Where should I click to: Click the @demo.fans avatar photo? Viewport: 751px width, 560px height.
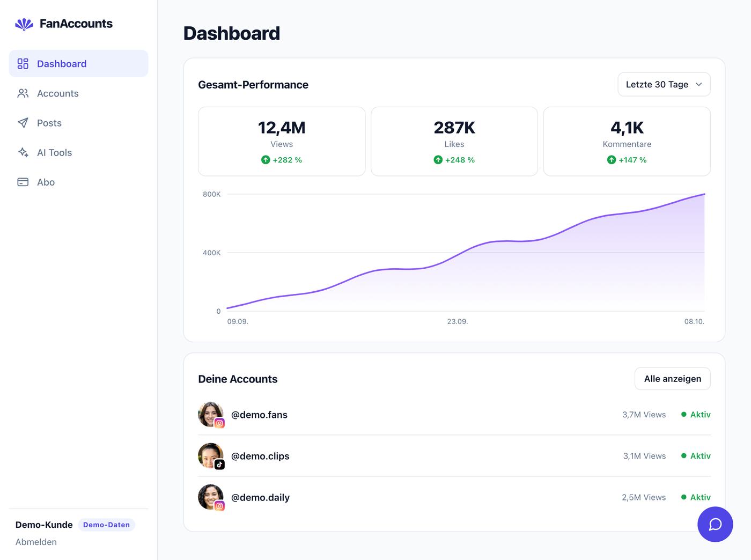[210, 414]
